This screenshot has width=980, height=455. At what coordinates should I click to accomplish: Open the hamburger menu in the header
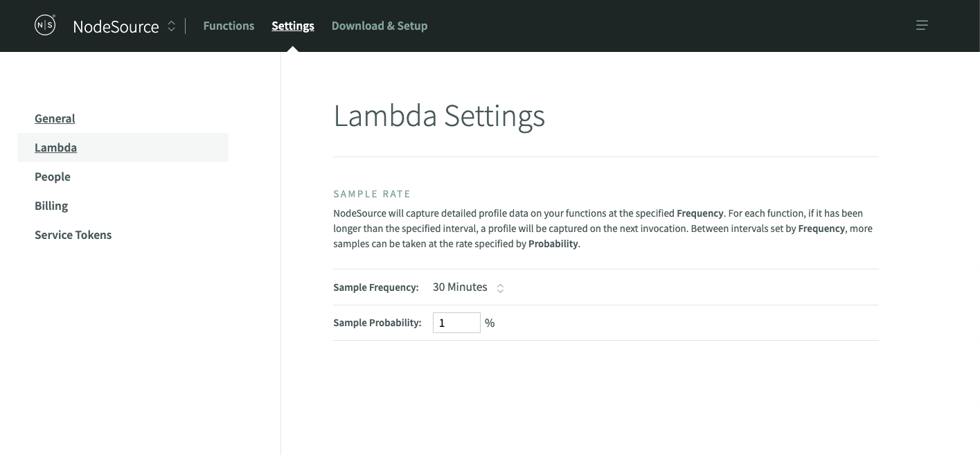(x=922, y=26)
